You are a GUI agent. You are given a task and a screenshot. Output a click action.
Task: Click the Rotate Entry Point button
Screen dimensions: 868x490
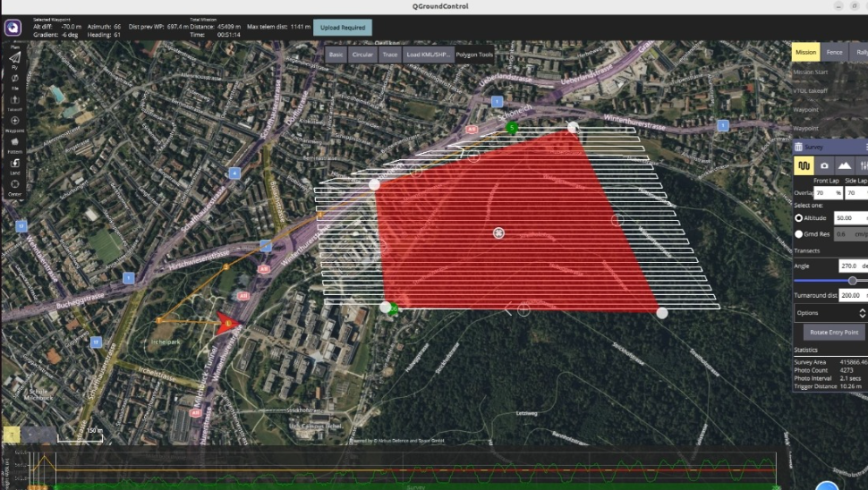[833, 332]
